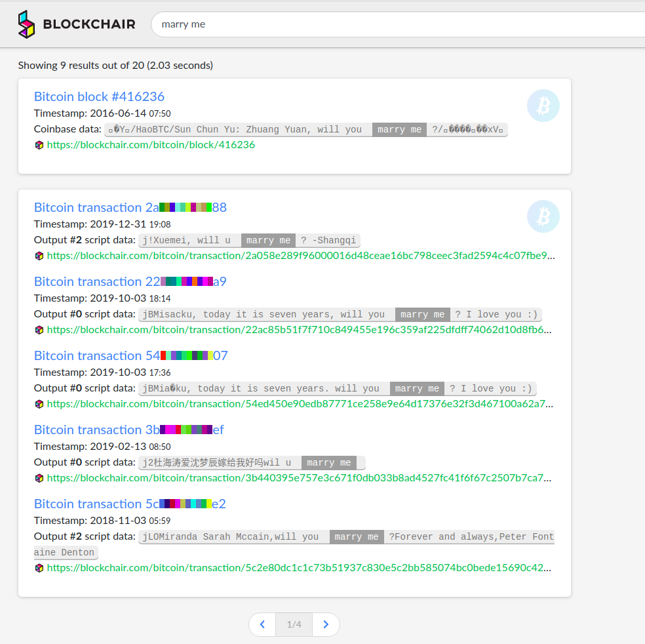Click timestamp 2018-11-03 05:59
The width and height of the screenshot is (645, 644).
(x=130, y=521)
